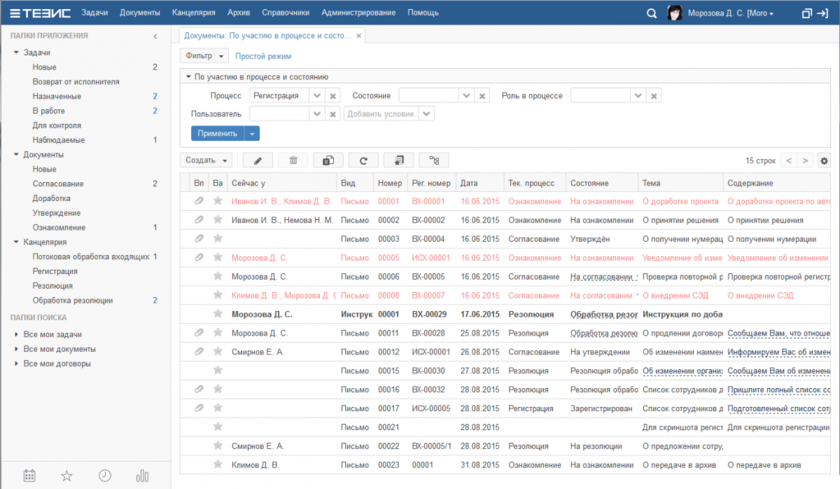Screen dimensions: 840x489
Task: Open the calendar icon in bottom sidebar
Action: pyautogui.click(x=30, y=475)
